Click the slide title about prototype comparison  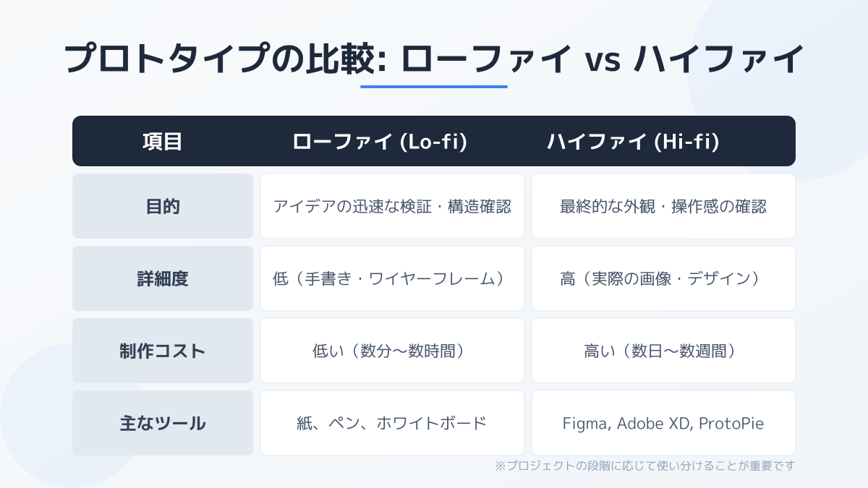coord(434,59)
